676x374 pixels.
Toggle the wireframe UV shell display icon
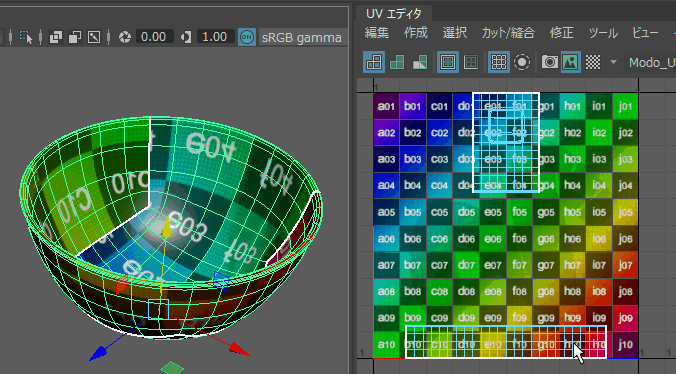click(374, 62)
